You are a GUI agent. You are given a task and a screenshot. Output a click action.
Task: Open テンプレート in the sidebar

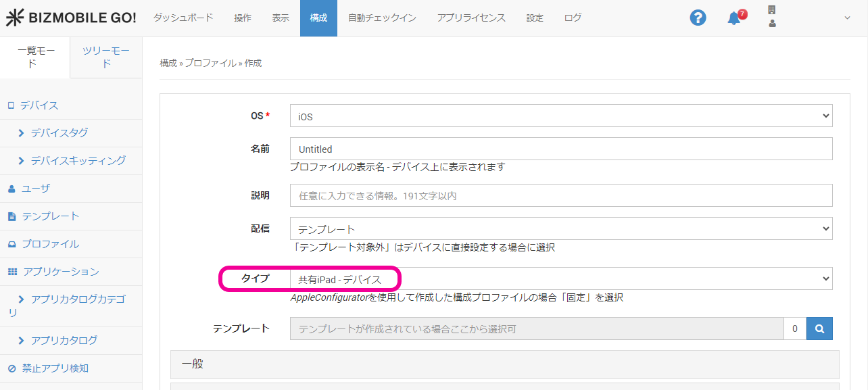coord(50,216)
